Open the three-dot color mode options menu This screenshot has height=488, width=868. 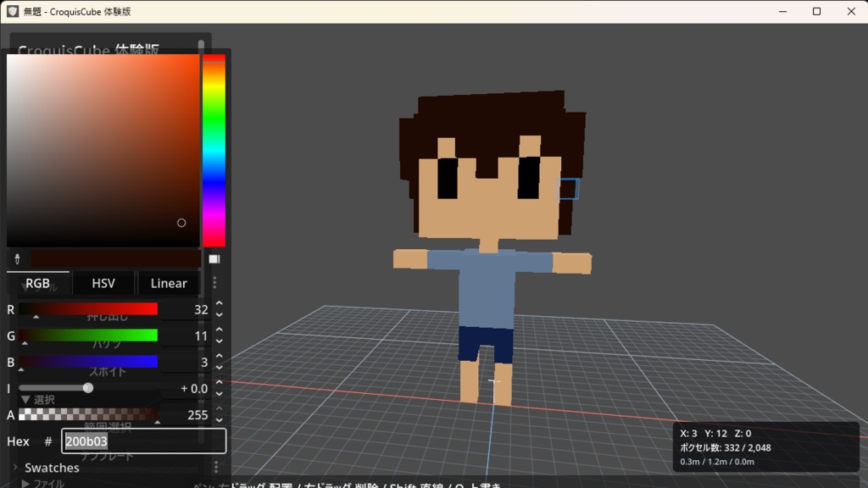214,283
